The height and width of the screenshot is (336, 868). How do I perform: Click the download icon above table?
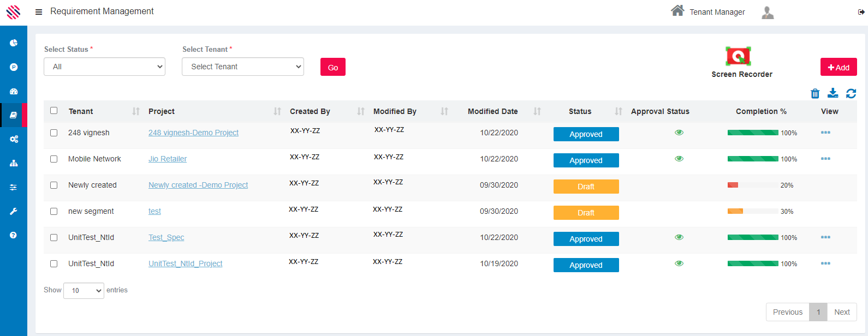point(833,93)
